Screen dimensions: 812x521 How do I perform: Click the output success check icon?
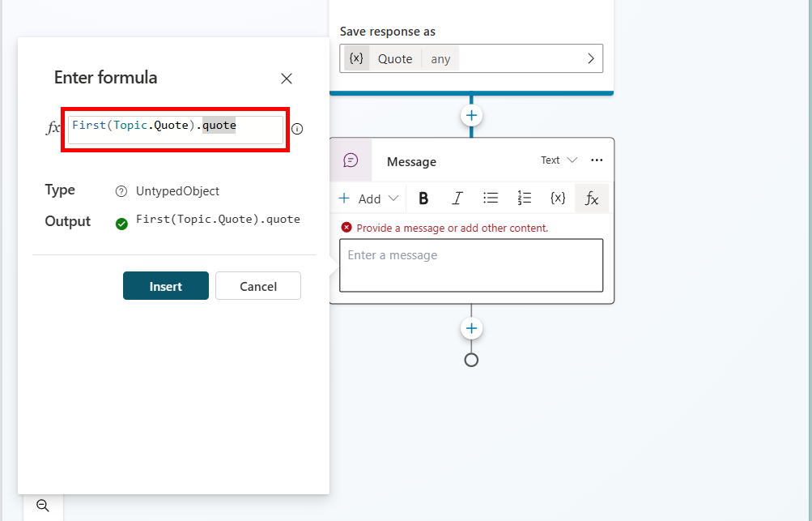[121, 224]
